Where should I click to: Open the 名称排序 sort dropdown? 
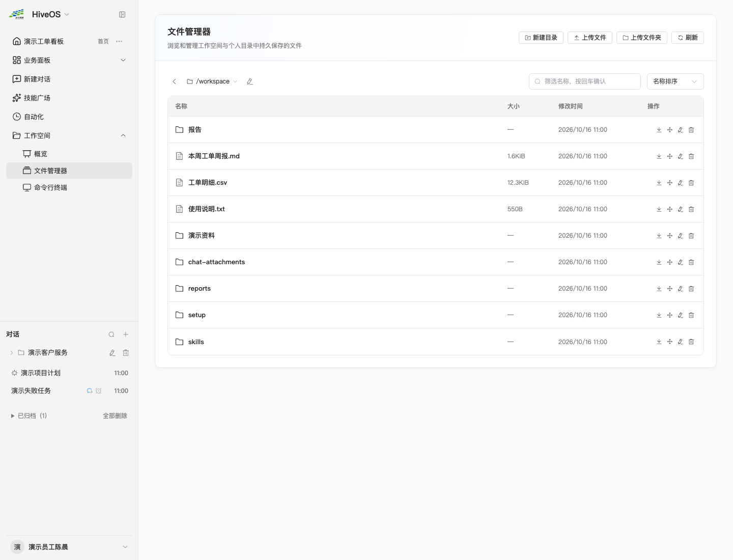(675, 81)
